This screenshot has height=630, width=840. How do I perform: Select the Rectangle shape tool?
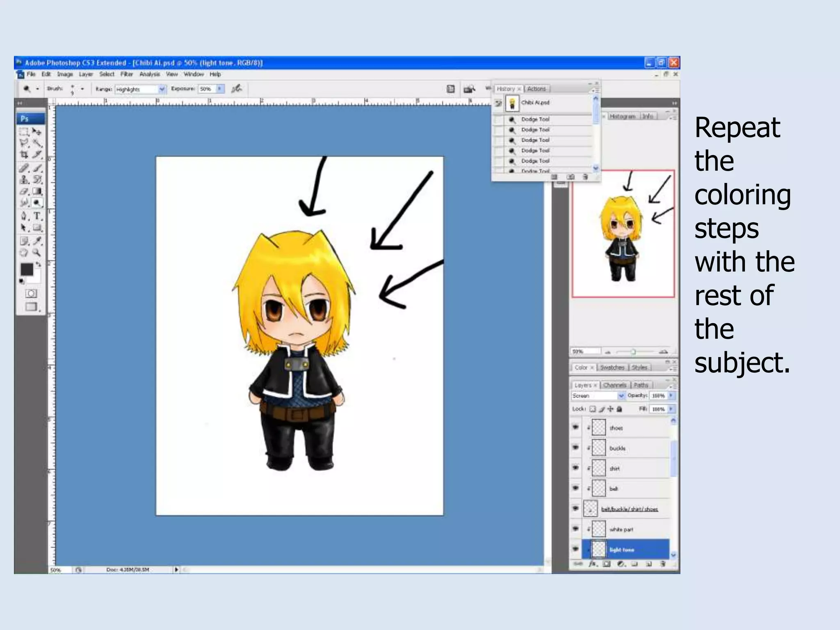(x=37, y=228)
